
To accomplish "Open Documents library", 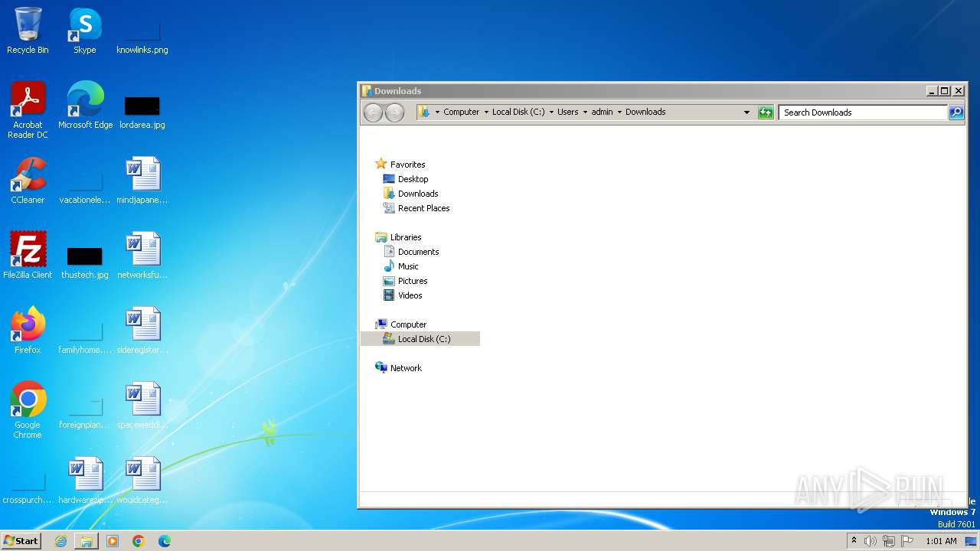I will point(410,252).
